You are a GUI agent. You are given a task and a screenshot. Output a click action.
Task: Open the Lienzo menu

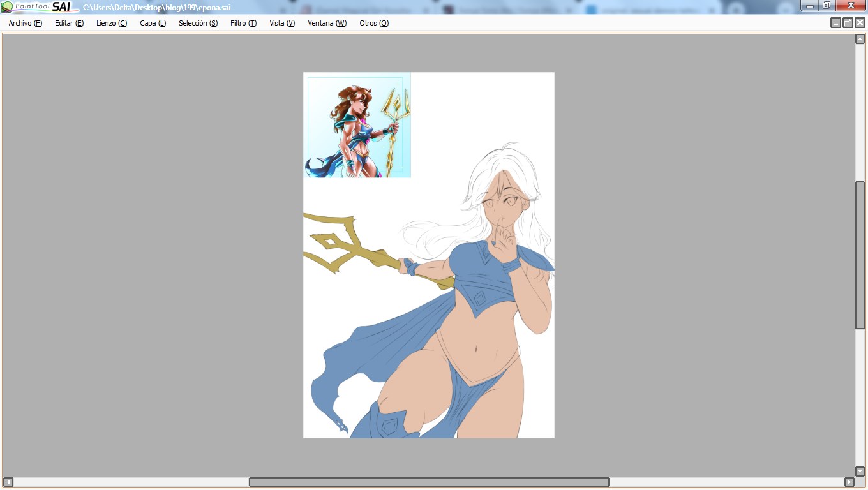point(112,23)
